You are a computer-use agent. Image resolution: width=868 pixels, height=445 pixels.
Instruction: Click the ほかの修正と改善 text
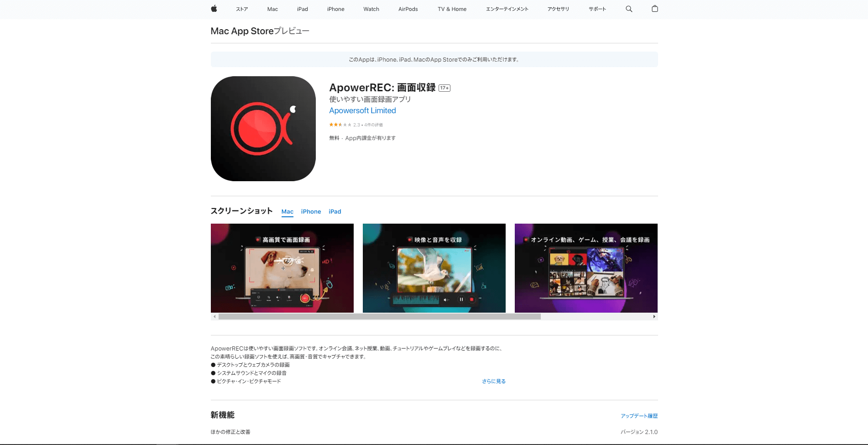[230, 432]
